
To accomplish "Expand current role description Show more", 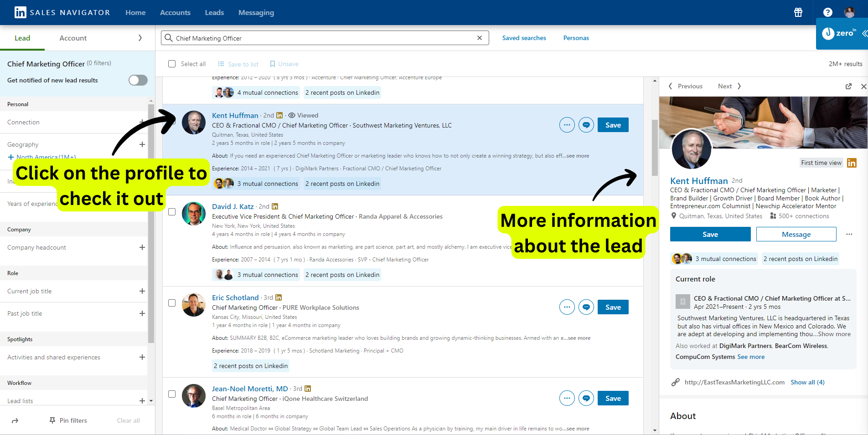I will pos(834,334).
